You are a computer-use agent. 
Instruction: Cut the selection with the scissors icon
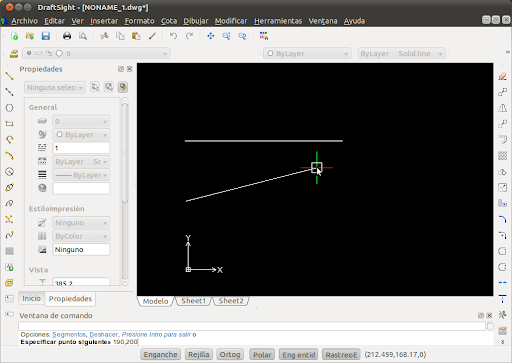click(x=104, y=36)
